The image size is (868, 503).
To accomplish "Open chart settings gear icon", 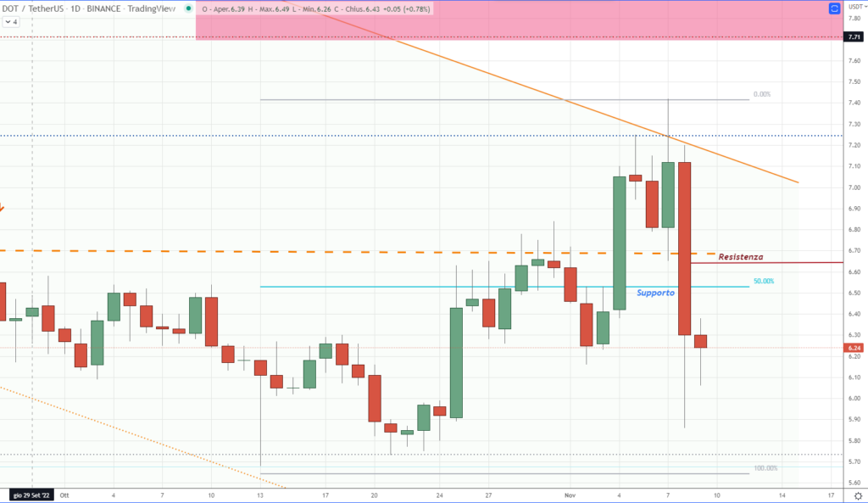I will (857, 494).
